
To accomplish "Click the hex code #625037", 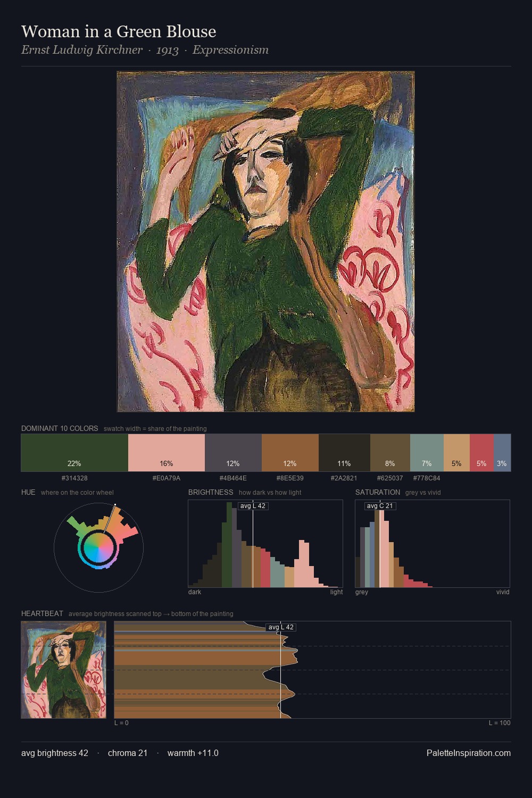I will click(x=390, y=478).
